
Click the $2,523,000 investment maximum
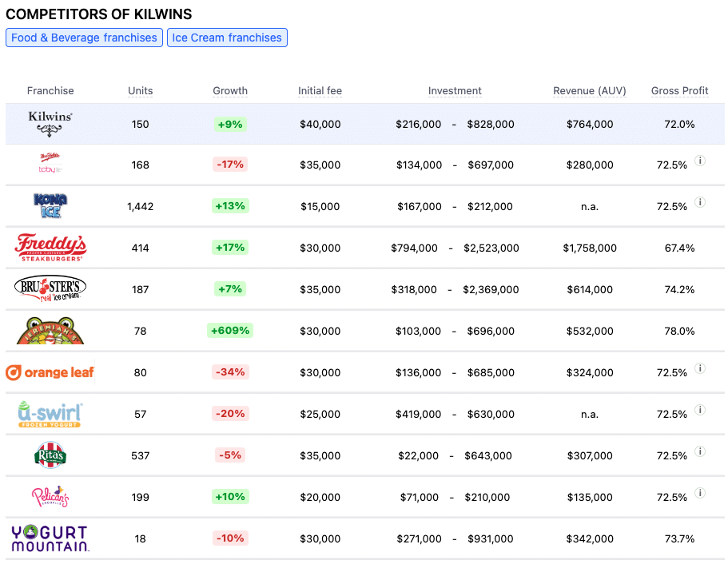pos(491,248)
